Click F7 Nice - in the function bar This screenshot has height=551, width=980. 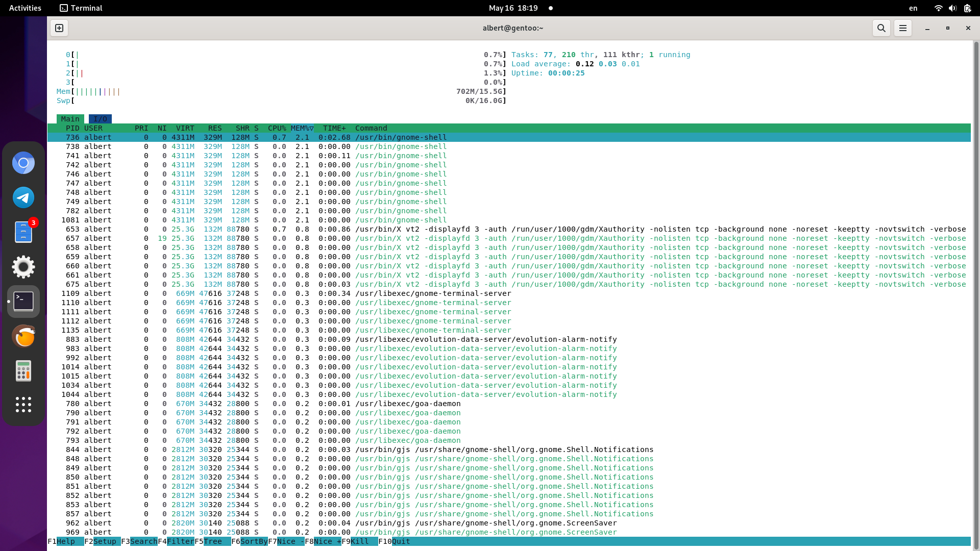(x=286, y=541)
